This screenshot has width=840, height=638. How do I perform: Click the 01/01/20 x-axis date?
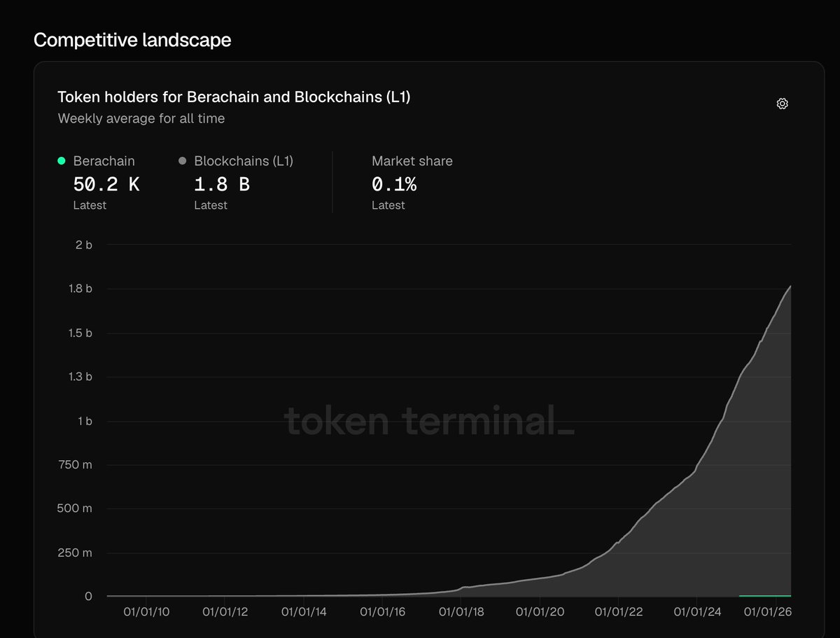coord(540,612)
